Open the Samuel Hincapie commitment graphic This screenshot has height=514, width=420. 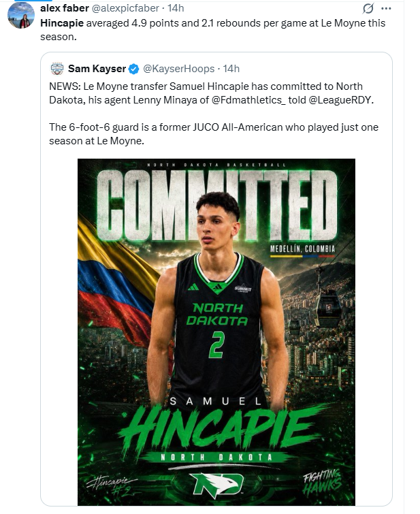click(216, 332)
